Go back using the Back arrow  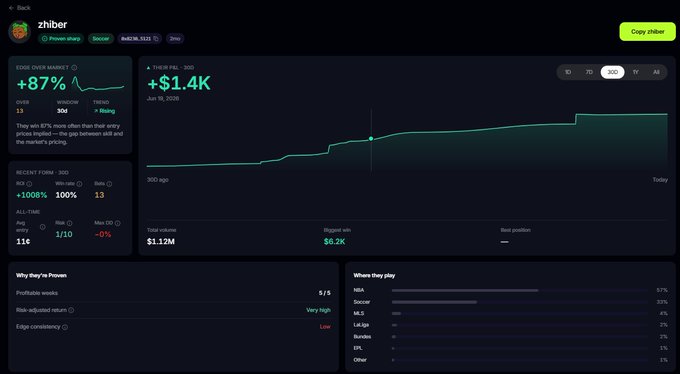[x=20, y=8]
